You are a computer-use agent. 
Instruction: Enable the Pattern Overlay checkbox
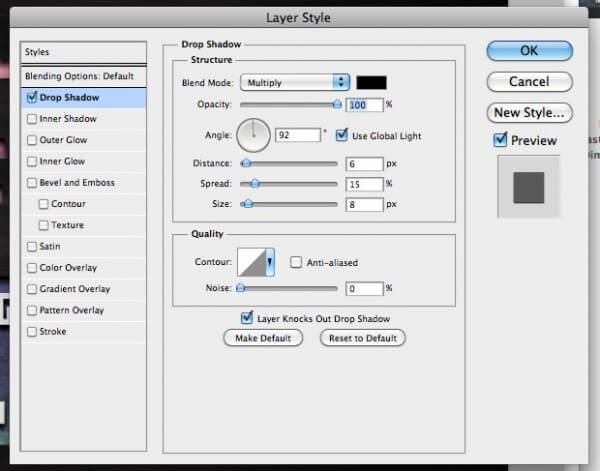(x=32, y=310)
